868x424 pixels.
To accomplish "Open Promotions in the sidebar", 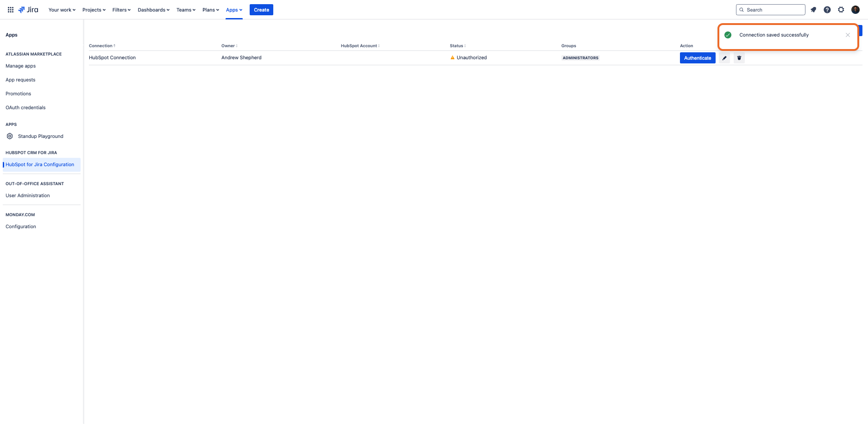I will (x=19, y=94).
